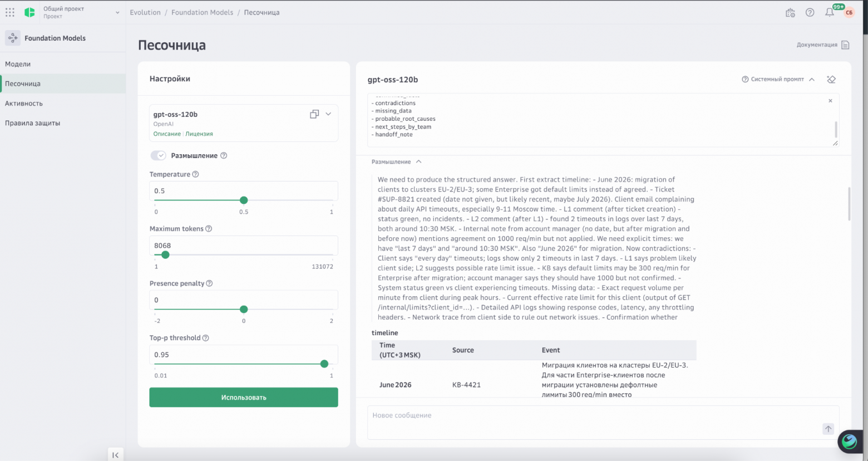Open the help question mark icon in header
The width and height of the screenshot is (868, 461).
tap(810, 12)
